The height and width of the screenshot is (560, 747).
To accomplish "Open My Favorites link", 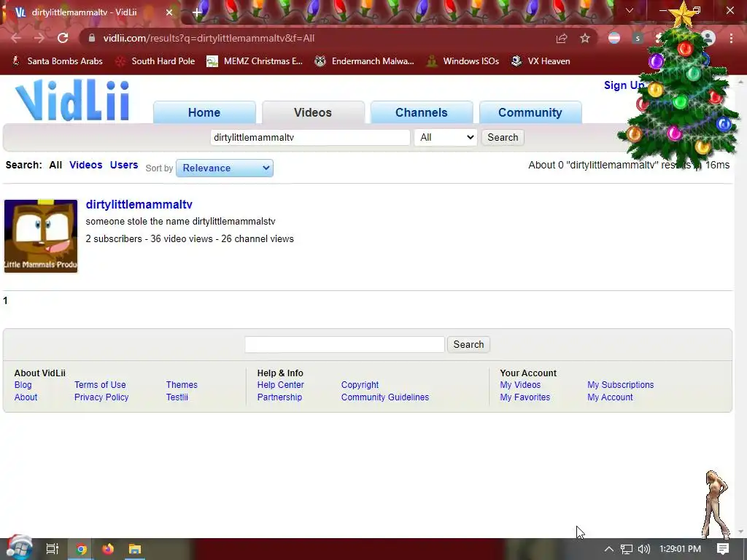I will [525, 397].
